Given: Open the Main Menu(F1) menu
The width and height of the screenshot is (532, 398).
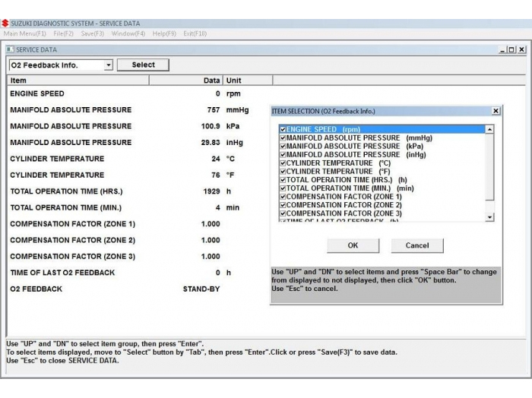Looking at the screenshot, I should coord(25,34).
